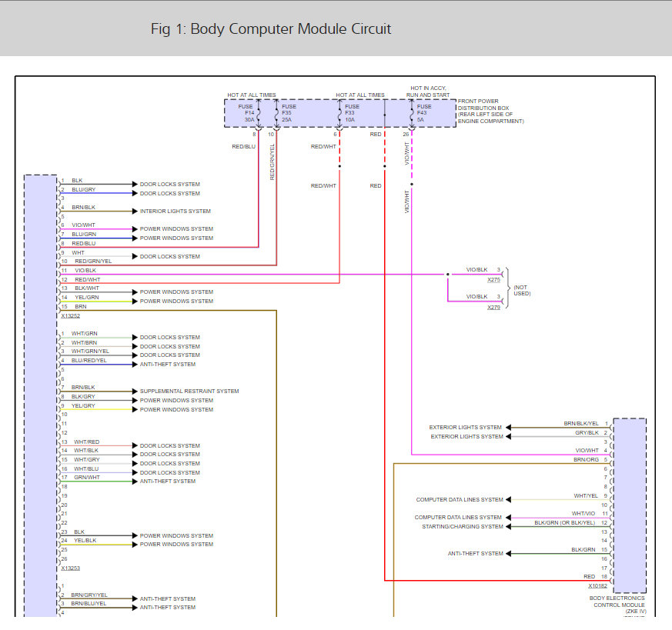Click 'HOT IN ACCY, RUN AND START' text

428,92
